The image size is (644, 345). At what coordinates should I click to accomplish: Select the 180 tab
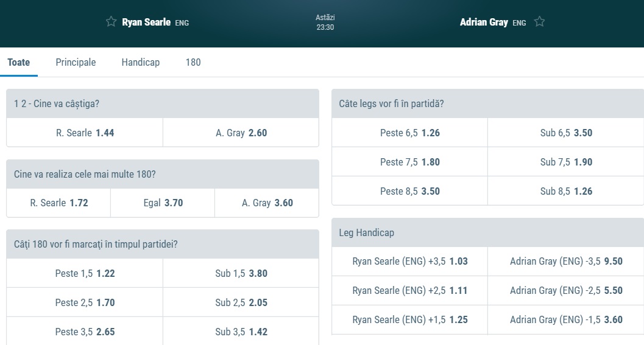[x=193, y=62]
